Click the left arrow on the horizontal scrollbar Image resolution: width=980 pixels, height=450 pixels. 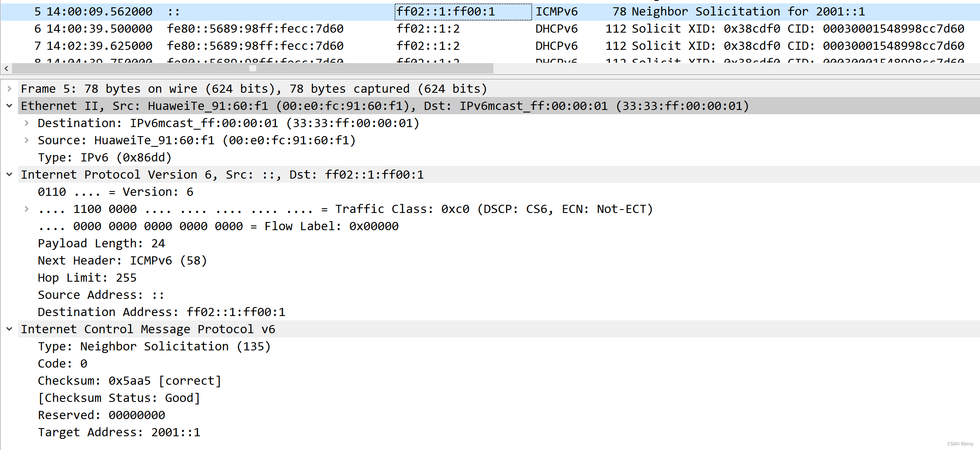(6, 68)
